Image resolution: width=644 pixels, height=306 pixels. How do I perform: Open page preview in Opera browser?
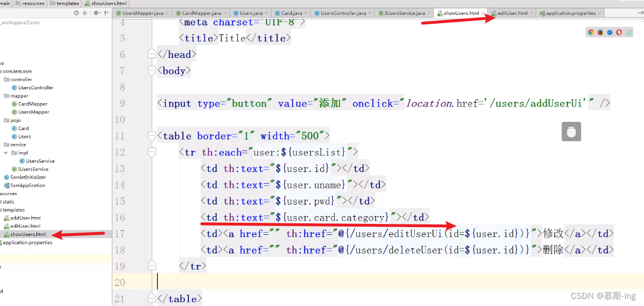[619, 32]
